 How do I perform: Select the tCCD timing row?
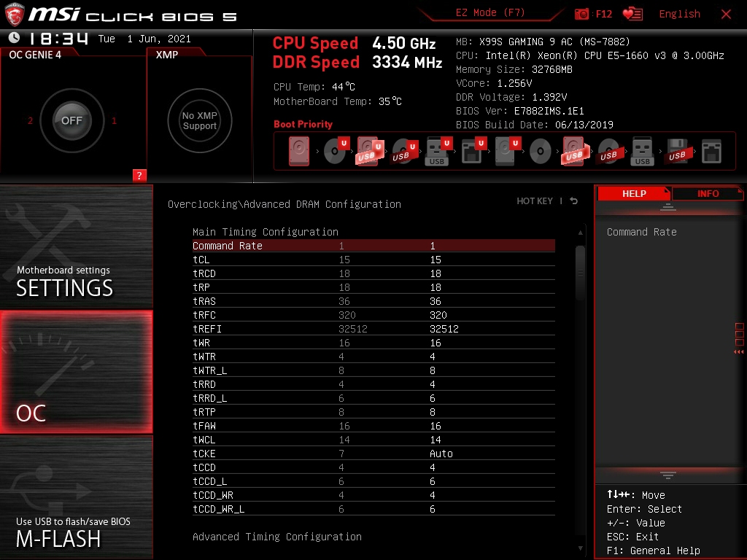(373, 467)
